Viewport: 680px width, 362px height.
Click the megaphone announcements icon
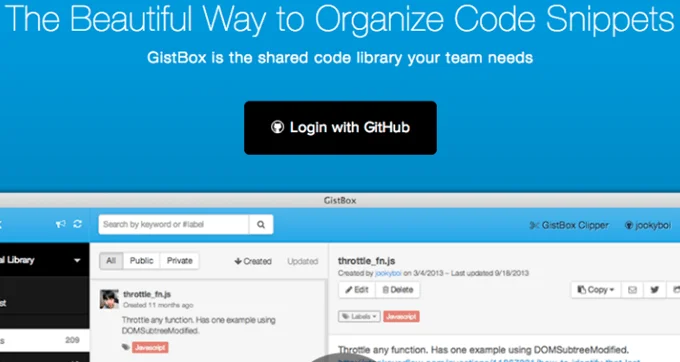(60, 224)
